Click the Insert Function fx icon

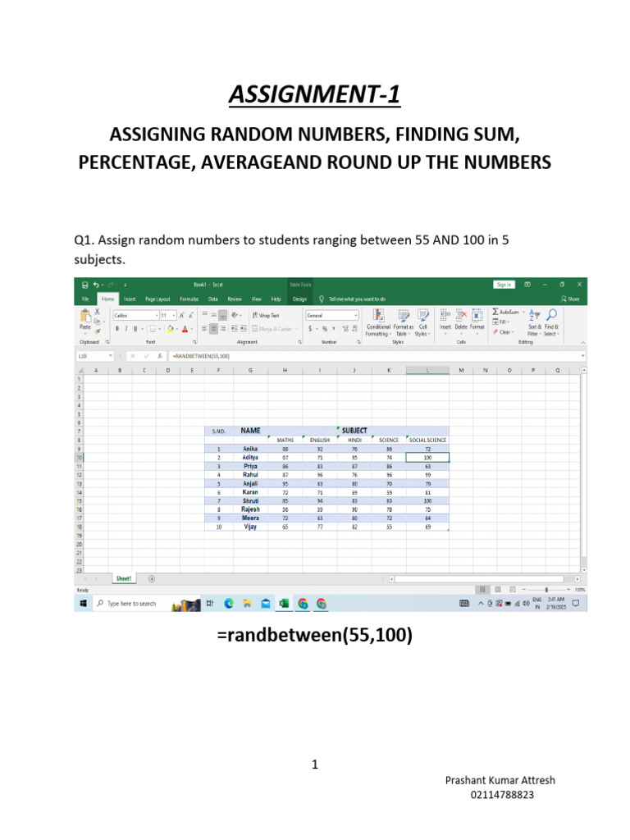pyautogui.click(x=160, y=356)
